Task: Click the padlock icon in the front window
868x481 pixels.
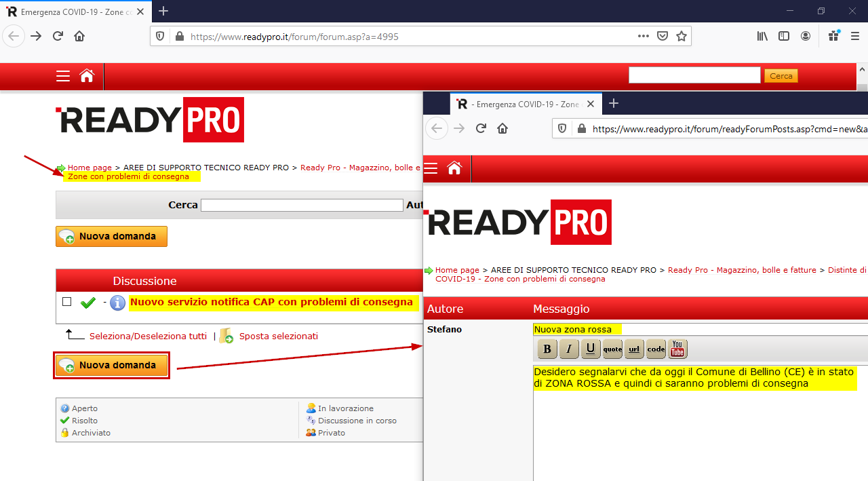Action: [x=581, y=129]
